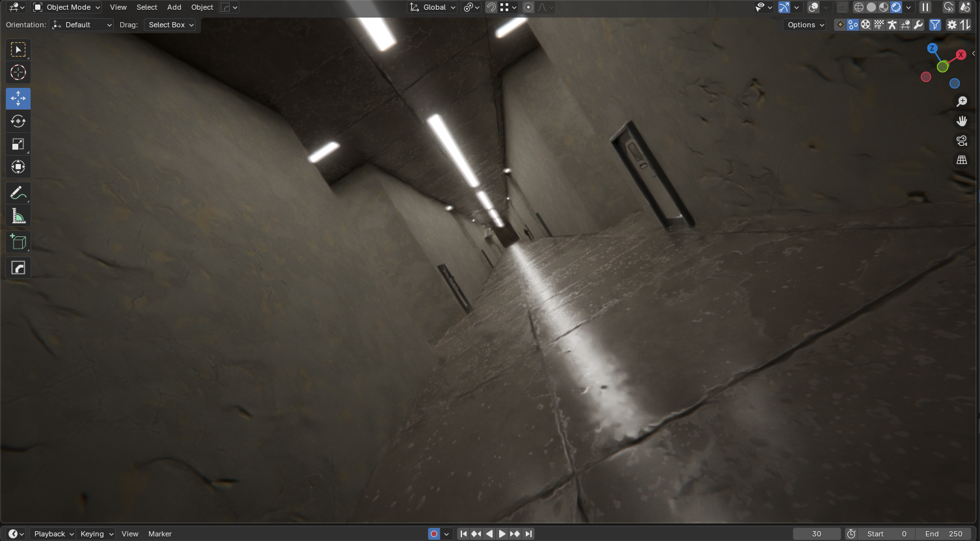
Task: Switch viewport to Wireframe shading
Action: (x=859, y=7)
